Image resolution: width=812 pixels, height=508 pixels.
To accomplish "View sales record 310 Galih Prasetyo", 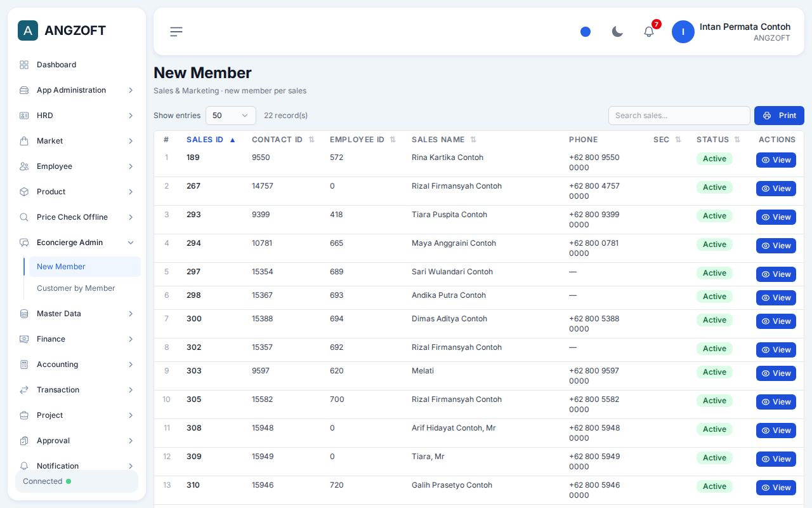I will [x=776, y=488].
